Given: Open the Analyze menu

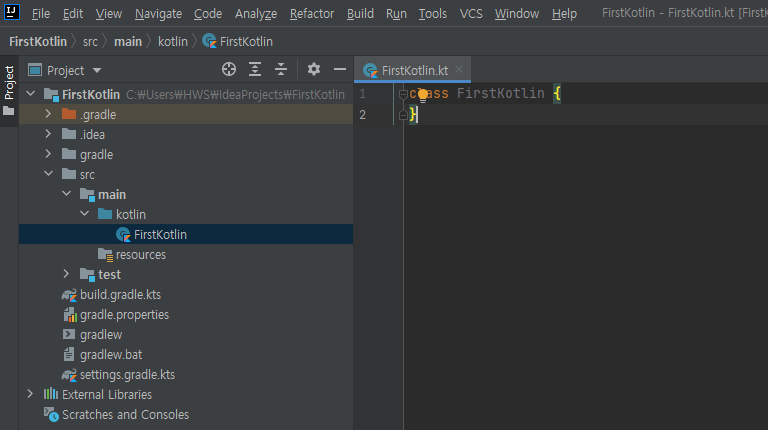Looking at the screenshot, I should pyautogui.click(x=256, y=14).
